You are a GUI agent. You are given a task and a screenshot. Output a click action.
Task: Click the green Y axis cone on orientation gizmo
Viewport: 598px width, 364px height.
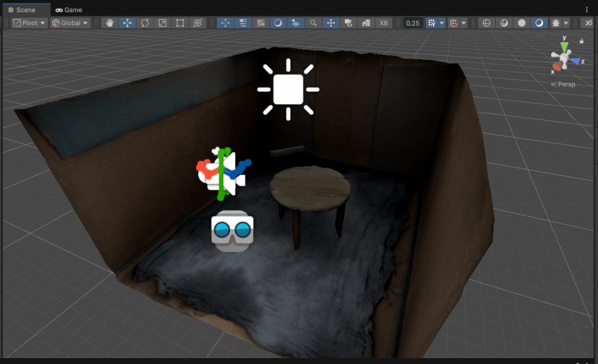[565, 46]
